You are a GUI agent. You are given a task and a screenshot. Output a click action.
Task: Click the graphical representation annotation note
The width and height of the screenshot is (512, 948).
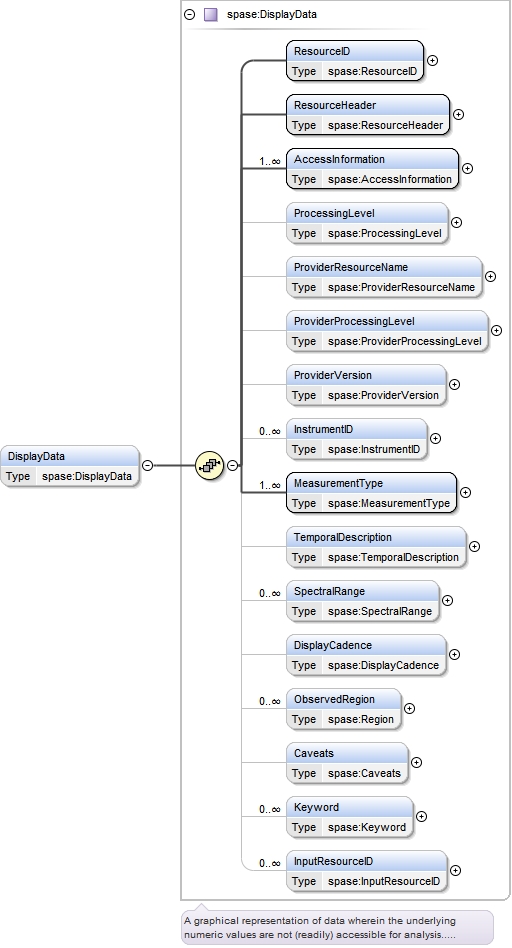pyautogui.click(x=337, y=927)
